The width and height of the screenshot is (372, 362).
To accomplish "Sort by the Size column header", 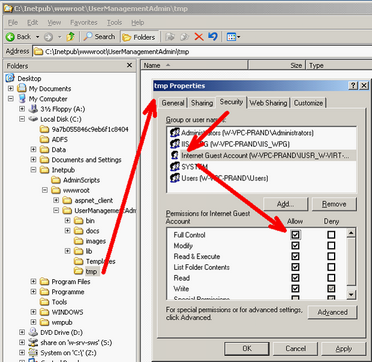I will (277, 65).
